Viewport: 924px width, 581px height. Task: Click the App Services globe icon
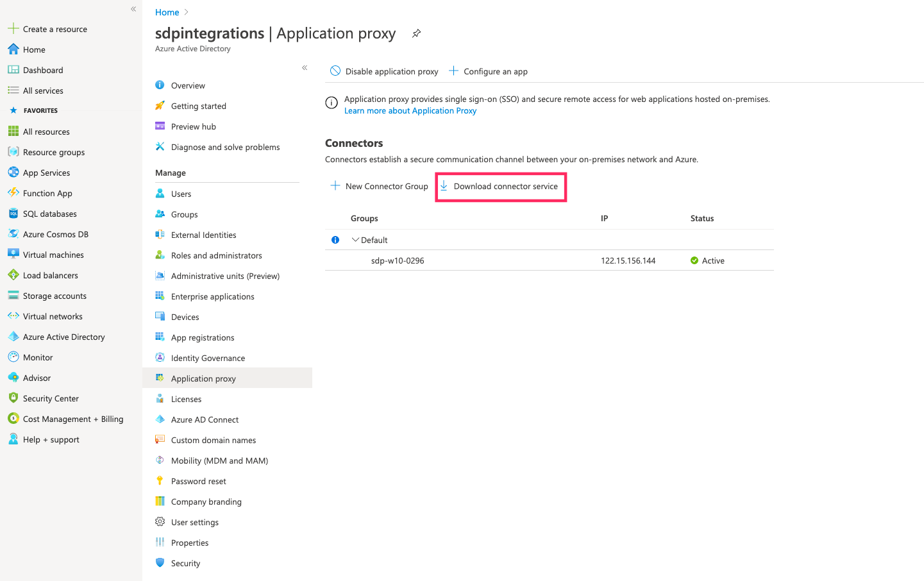point(13,173)
